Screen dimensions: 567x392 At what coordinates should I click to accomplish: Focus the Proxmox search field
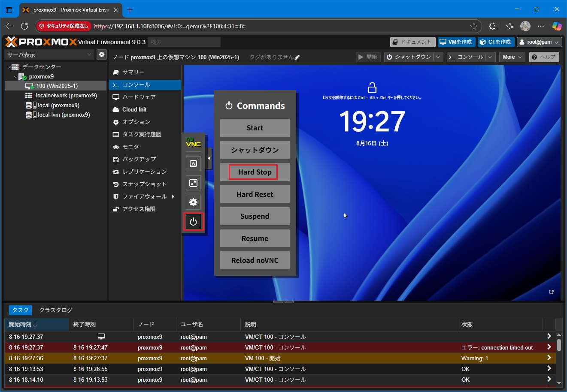click(x=184, y=42)
